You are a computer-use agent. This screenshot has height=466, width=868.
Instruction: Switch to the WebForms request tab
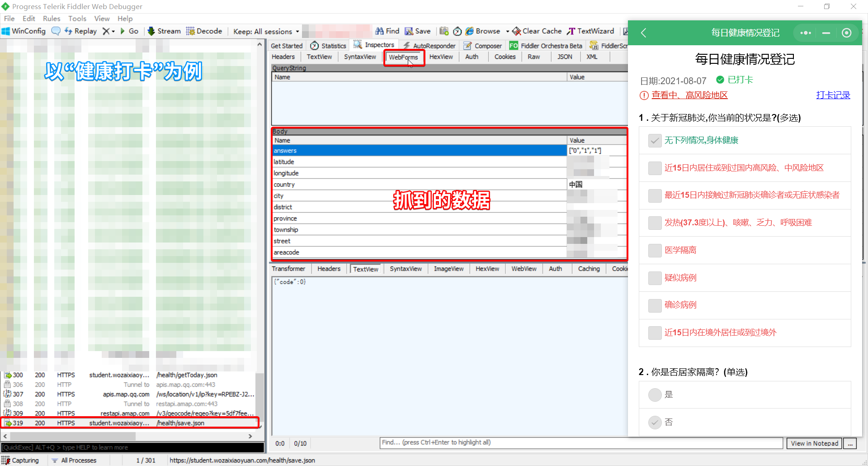403,57
